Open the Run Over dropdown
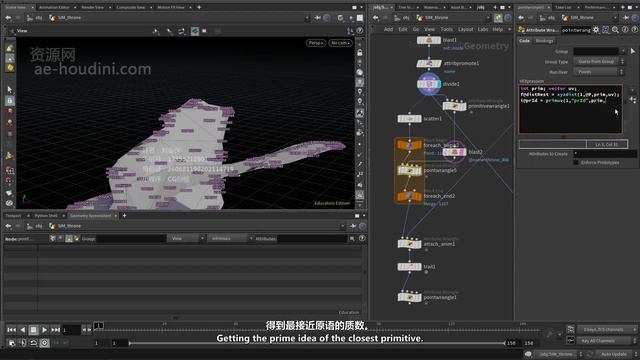 [x=599, y=72]
